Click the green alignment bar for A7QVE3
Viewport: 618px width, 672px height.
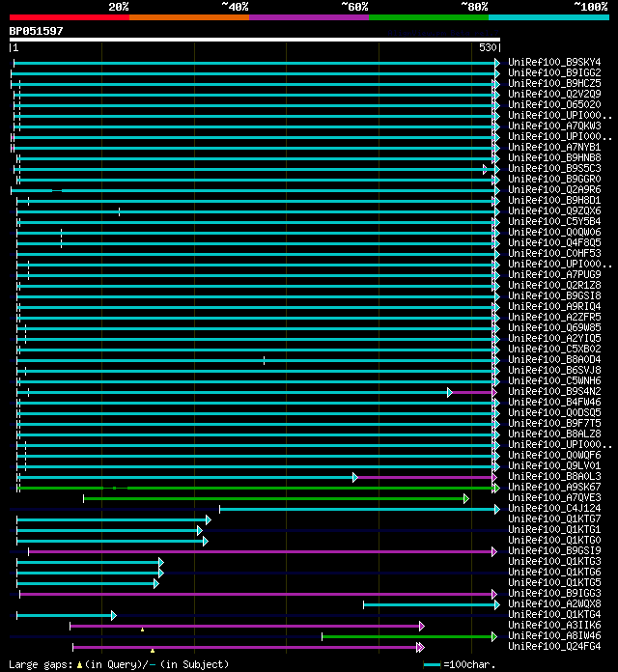tap(274, 498)
